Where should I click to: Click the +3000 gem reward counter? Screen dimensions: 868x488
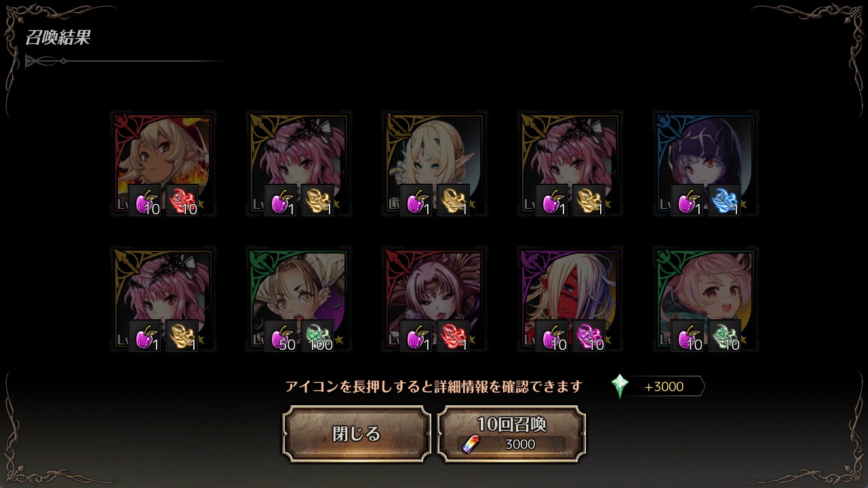pyautogui.click(x=665, y=387)
